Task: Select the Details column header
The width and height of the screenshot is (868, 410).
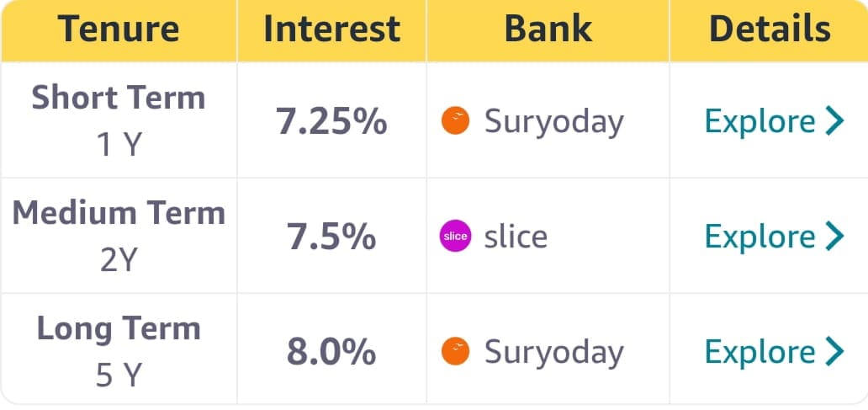Action: pyautogui.click(x=770, y=29)
